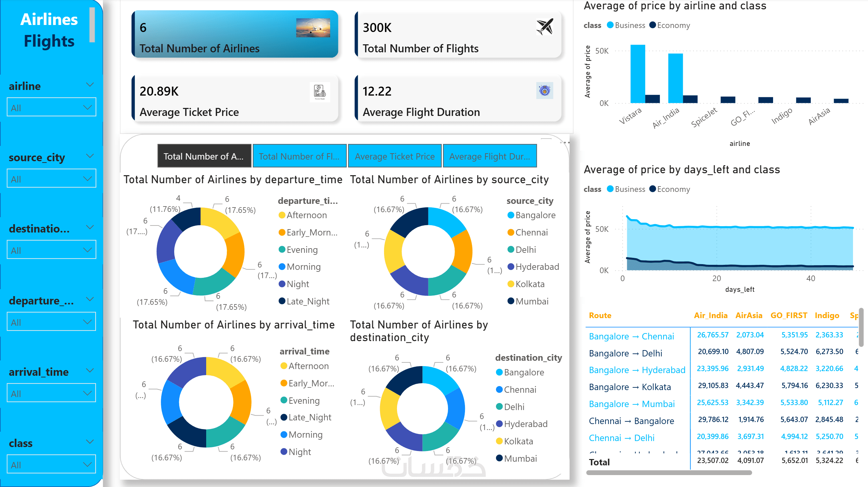868x487 pixels.
Task: Open the Average Flight Dur... tab
Action: coord(489,156)
